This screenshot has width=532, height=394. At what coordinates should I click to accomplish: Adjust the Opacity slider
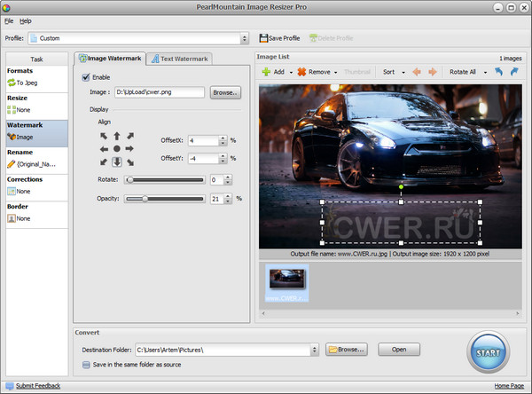145,199
